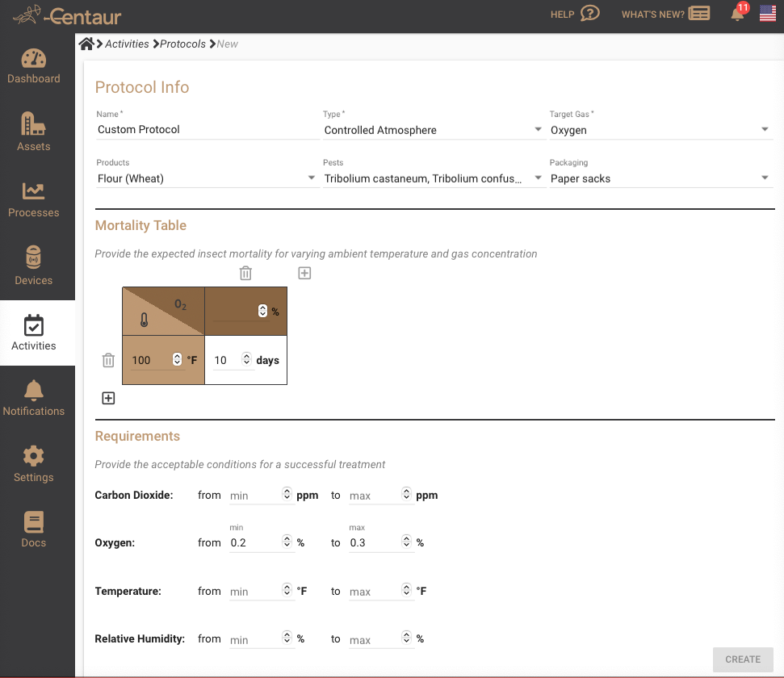
Task: Click the CREATE button
Action: click(x=742, y=659)
